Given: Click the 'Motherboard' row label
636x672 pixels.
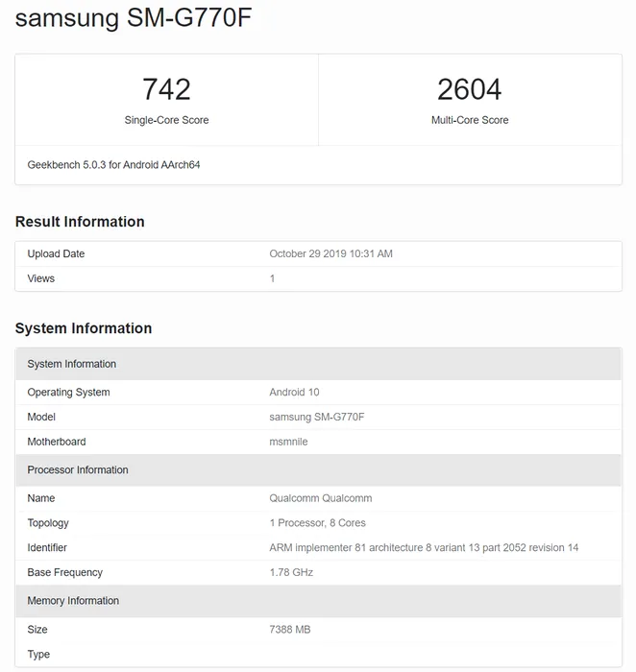Looking at the screenshot, I should [x=57, y=442].
